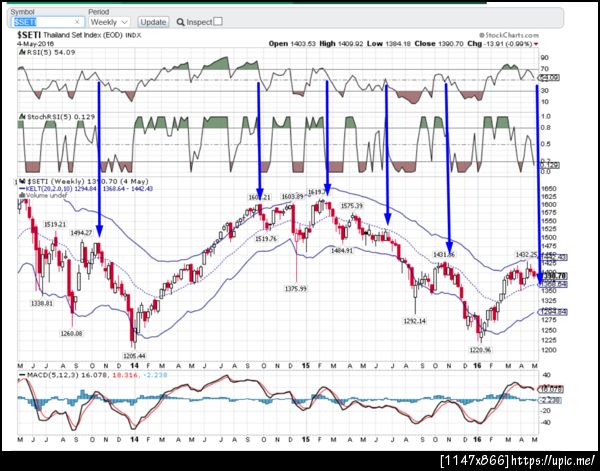Click the Open 1403.53 value in header
Image resolution: width=600 pixels, height=471 pixels.
point(292,44)
